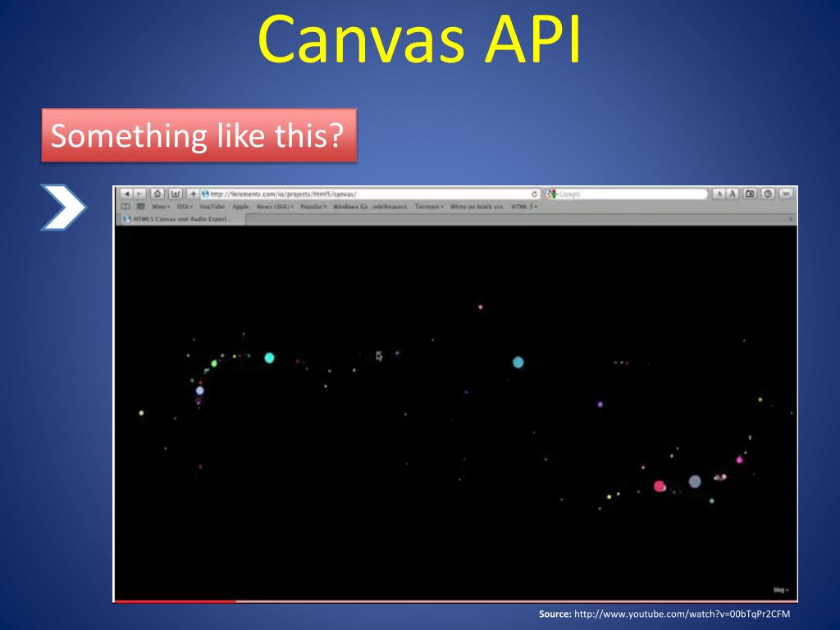Expand the Popular bookmarks folder
Viewport: 840px width, 630px height.
click(x=313, y=207)
